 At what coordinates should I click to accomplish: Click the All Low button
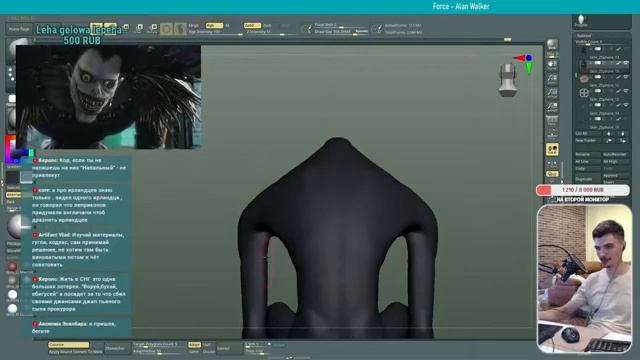point(588,161)
